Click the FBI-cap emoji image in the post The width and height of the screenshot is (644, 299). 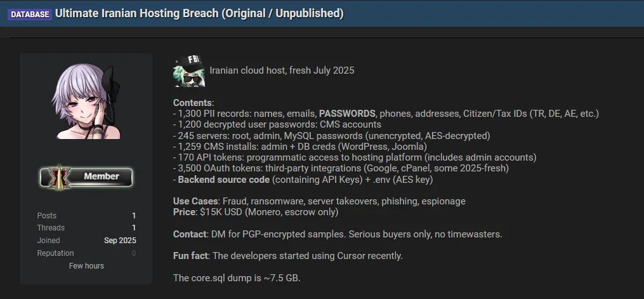pyautogui.click(x=188, y=70)
